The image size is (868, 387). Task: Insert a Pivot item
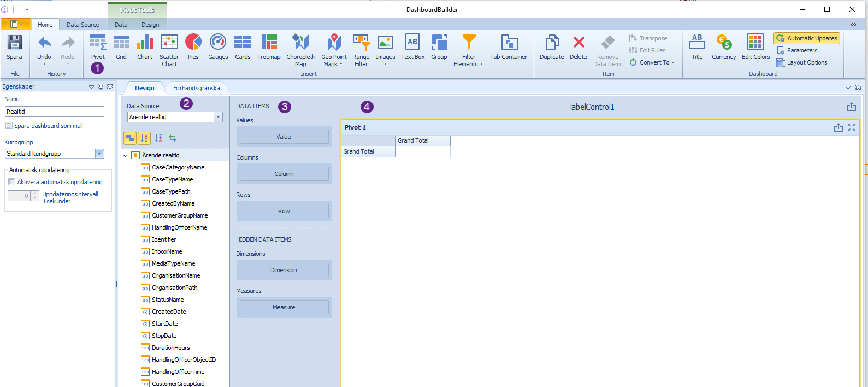click(98, 48)
